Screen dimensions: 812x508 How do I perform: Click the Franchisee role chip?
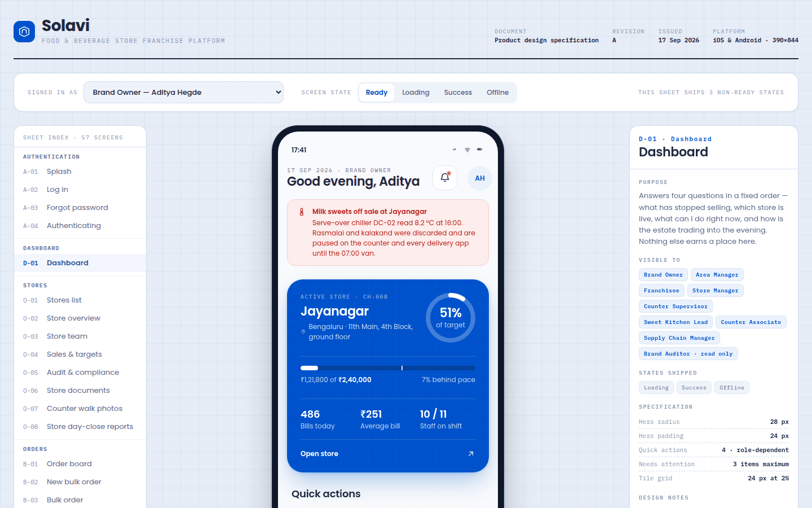pyautogui.click(x=661, y=291)
